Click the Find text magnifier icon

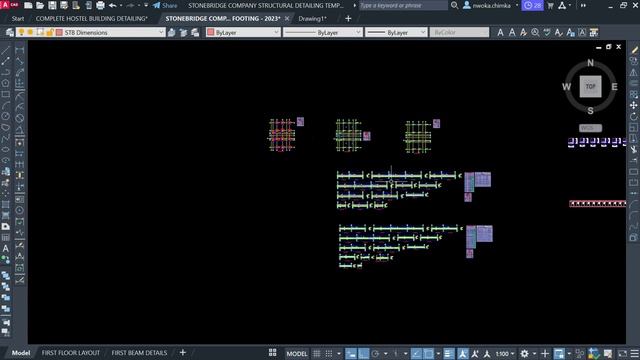[535, 32]
